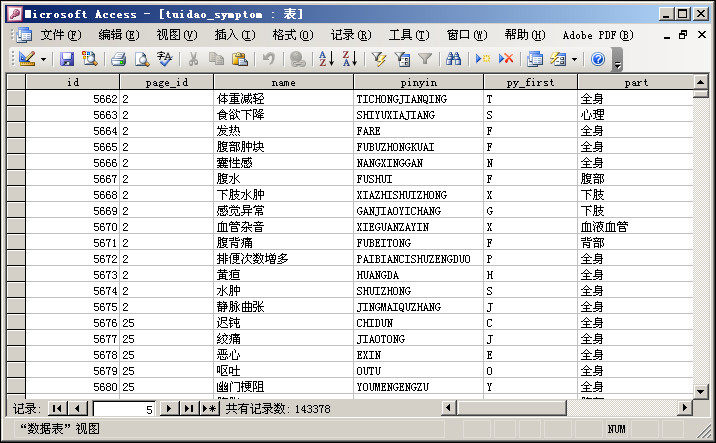Open the 窗口(W) menu
Viewport: 716px width, 443px height.
(467, 35)
